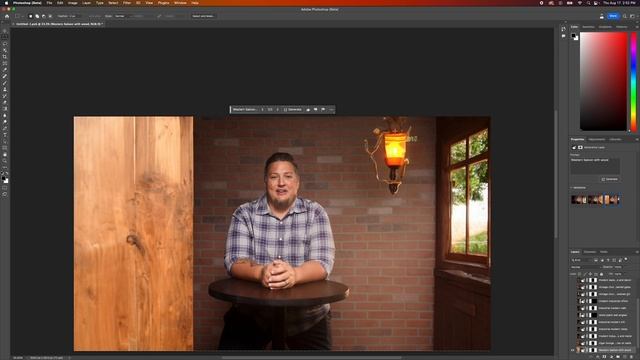Viewport: 640px width, 360px height.
Task: Select the Horizontal Type tool
Action: point(5,134)
